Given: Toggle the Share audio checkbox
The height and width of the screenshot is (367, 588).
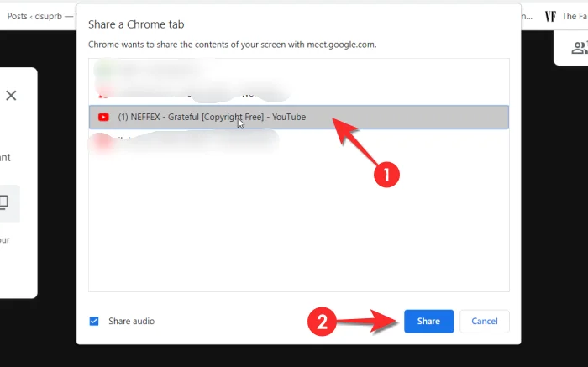Looking at the screenshot, I should (x=94, y=322).
